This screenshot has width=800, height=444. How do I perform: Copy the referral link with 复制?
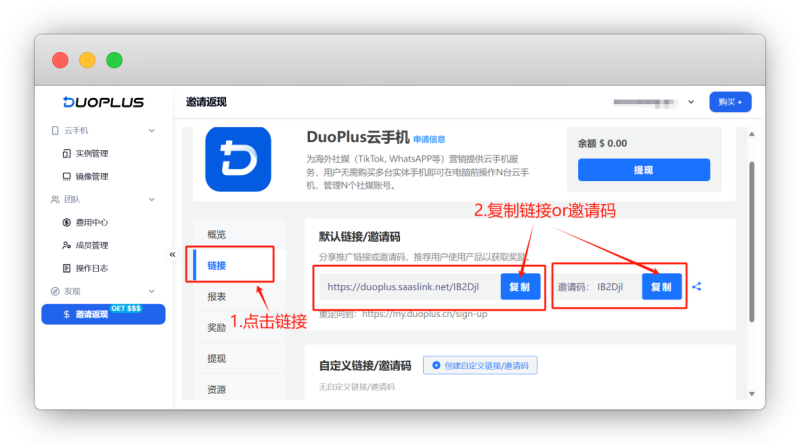[x=520, y=287]
